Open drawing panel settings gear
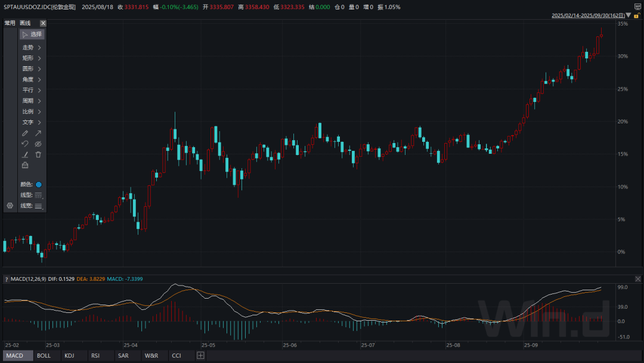Viewport: 644px width, 363px height. coord(10,206)
